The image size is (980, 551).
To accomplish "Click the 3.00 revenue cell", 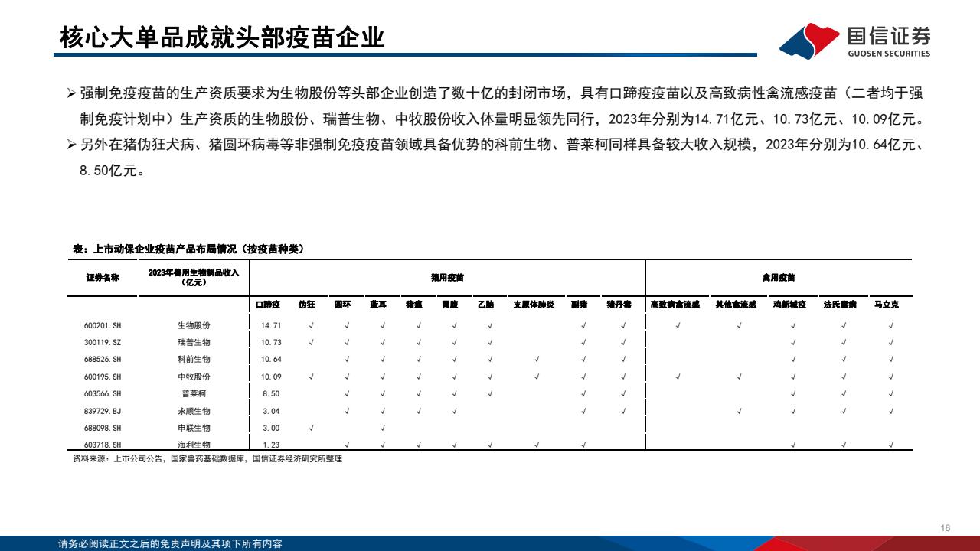I will tap(271, 428).
